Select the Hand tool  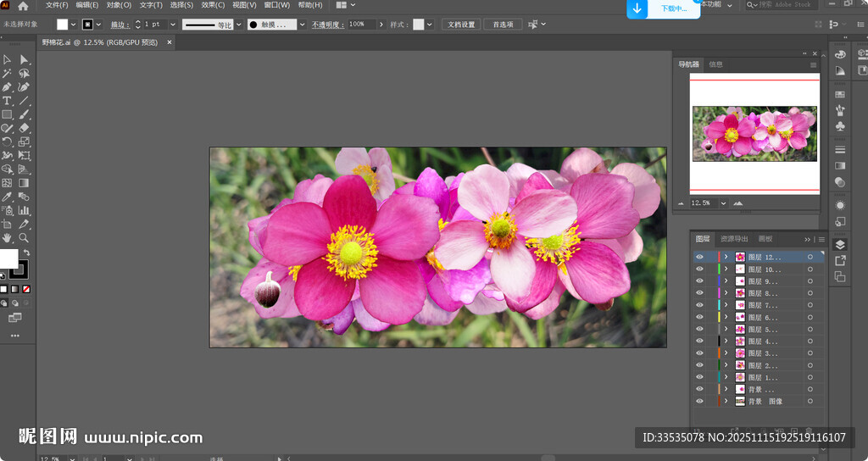point(7,238)
